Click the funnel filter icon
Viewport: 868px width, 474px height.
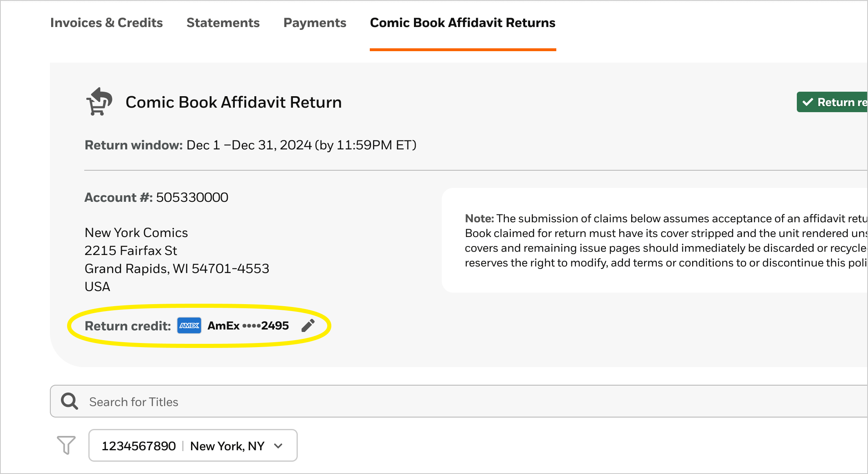coord(66,445)
